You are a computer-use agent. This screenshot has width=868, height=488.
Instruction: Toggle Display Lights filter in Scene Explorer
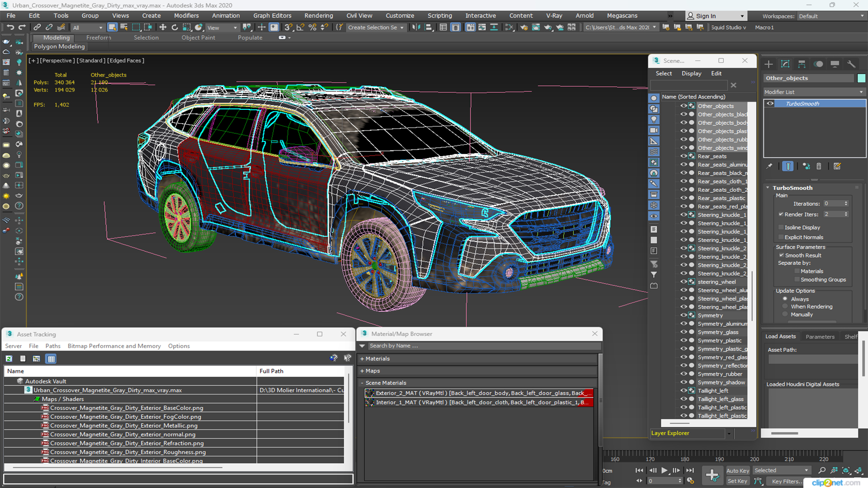point(654,120)
